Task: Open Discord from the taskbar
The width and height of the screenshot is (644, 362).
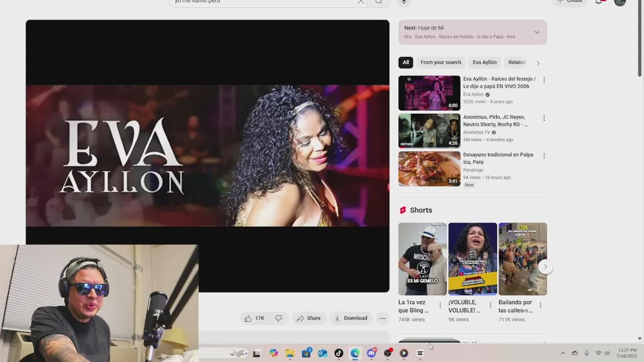Action: click(x=371, y=353)
